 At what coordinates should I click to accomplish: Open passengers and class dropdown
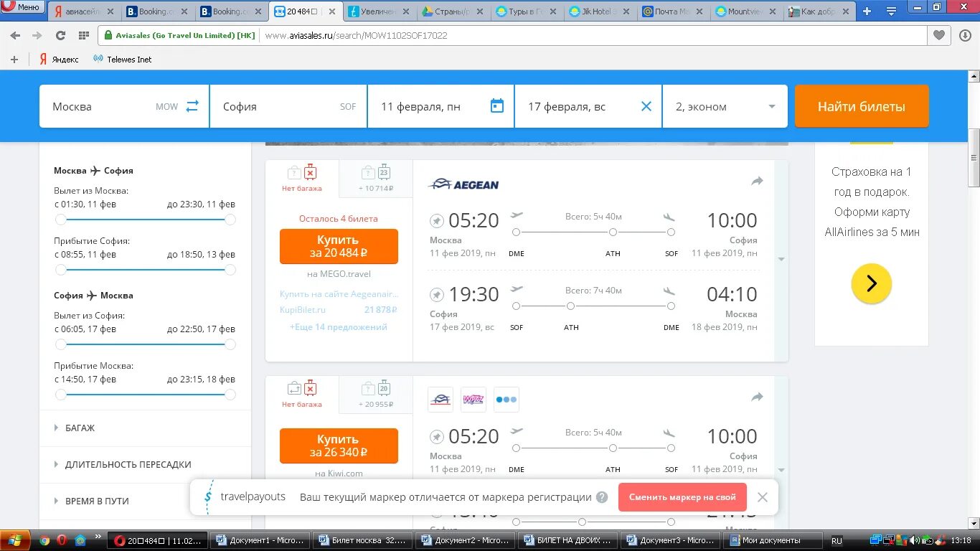point(725,106)
